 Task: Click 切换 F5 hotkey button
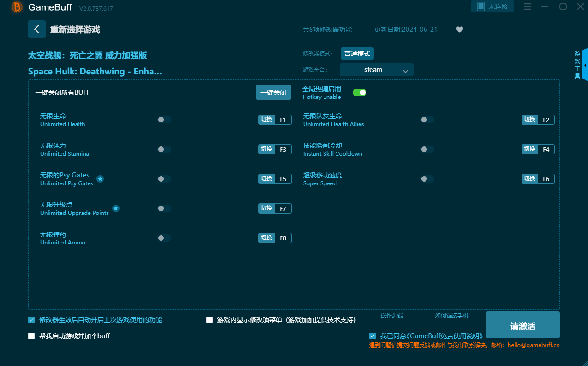point(275,179)
